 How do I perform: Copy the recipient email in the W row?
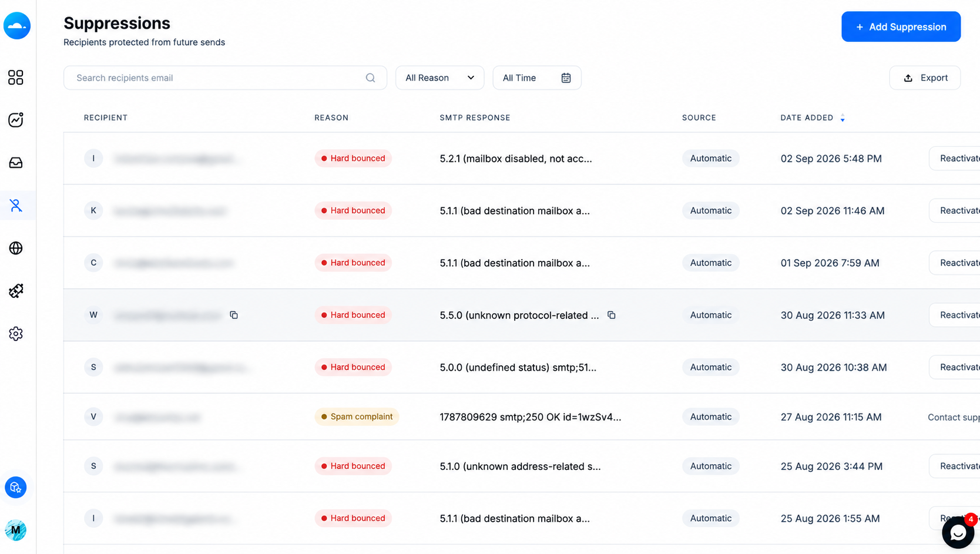click(234, 315)
